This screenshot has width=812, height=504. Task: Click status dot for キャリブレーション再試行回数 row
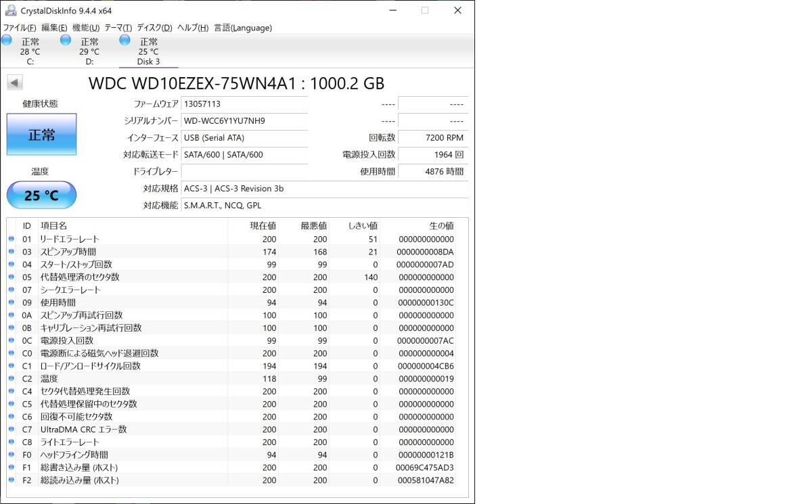pos(12,328)
